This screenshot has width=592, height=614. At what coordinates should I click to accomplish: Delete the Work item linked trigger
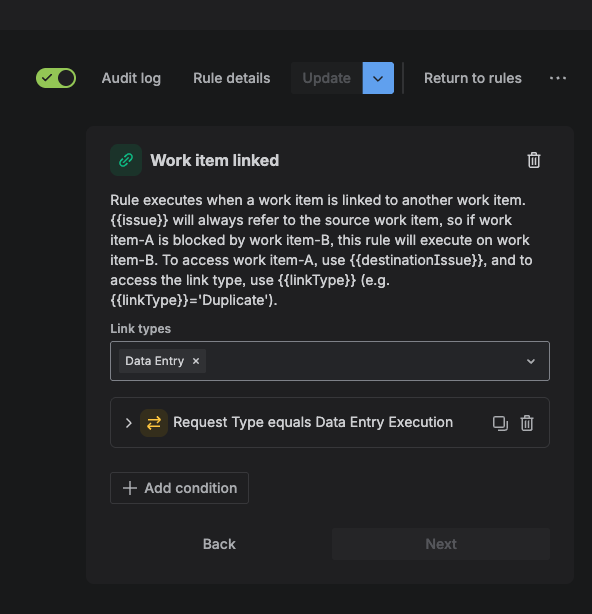pyautogui.click(x=534, y=160)
